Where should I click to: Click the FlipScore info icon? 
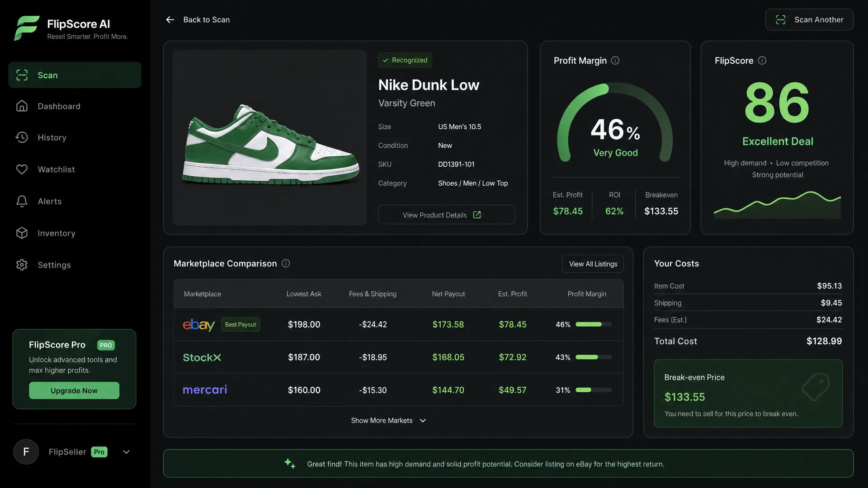click(762, 61)
